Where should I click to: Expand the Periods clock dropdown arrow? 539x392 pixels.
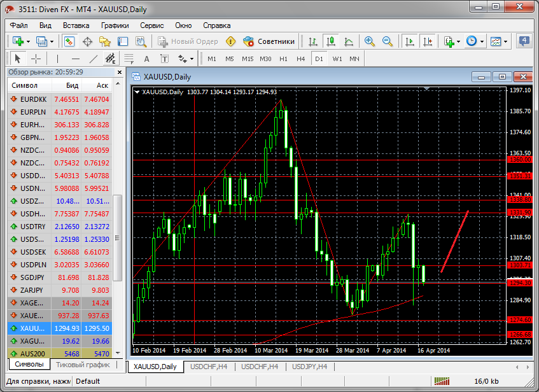[x=482, y=41]
